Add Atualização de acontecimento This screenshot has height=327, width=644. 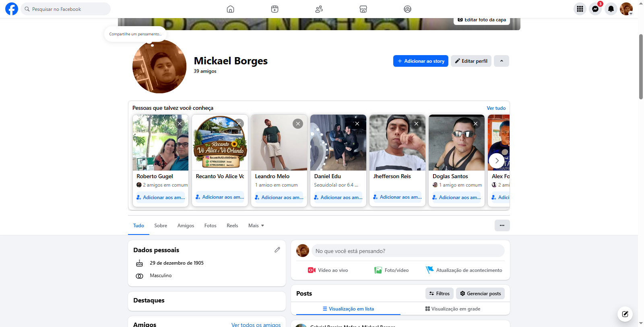pyautogui.click(x=464, y=270)
